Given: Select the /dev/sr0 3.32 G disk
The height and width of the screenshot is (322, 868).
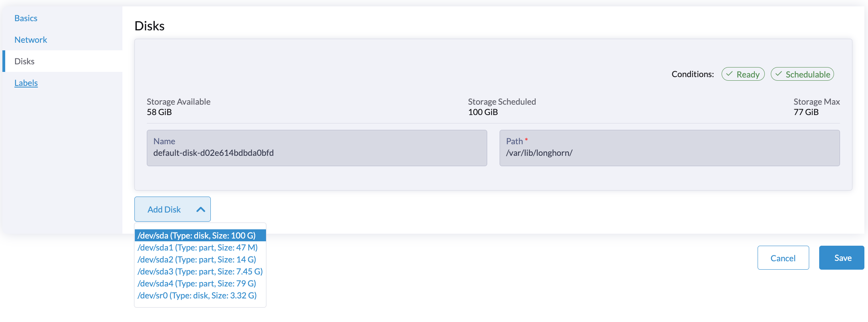Looking at the screenshot, I should 198,295.
